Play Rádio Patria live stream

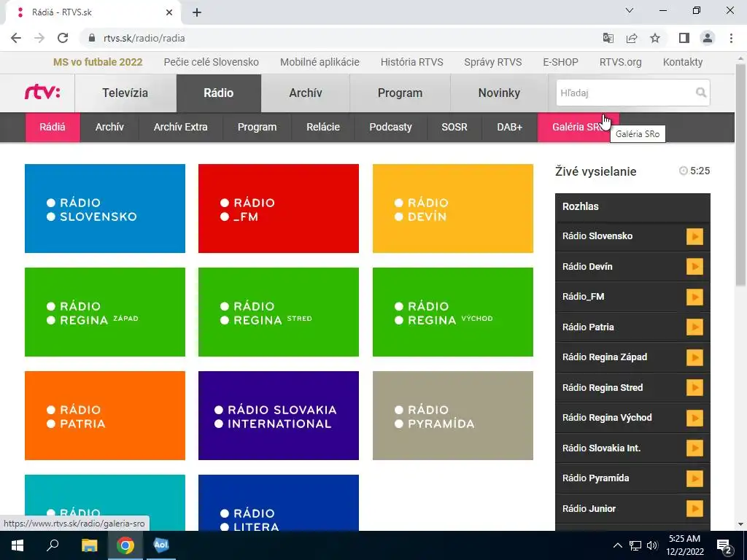(694, 327)
